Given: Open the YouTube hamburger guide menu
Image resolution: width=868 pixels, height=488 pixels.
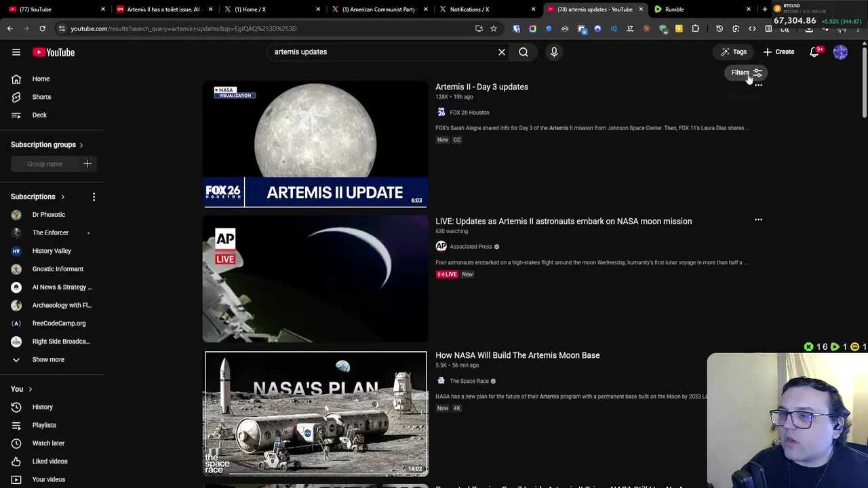Looking at the screenshot, I should point(16,52).
